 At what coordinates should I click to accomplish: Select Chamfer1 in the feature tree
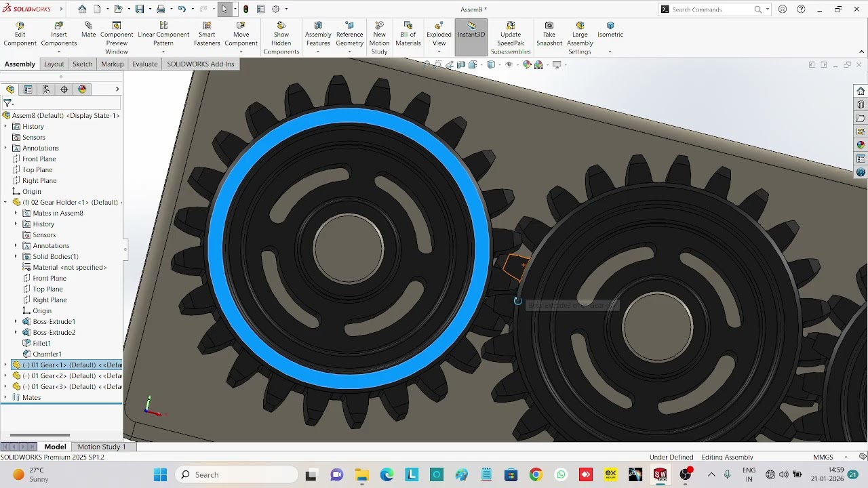click(x=47, y=354)
